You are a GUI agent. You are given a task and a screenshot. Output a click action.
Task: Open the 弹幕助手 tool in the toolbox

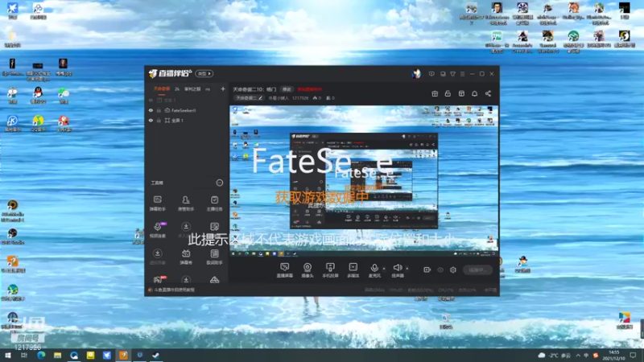(157, 204)
